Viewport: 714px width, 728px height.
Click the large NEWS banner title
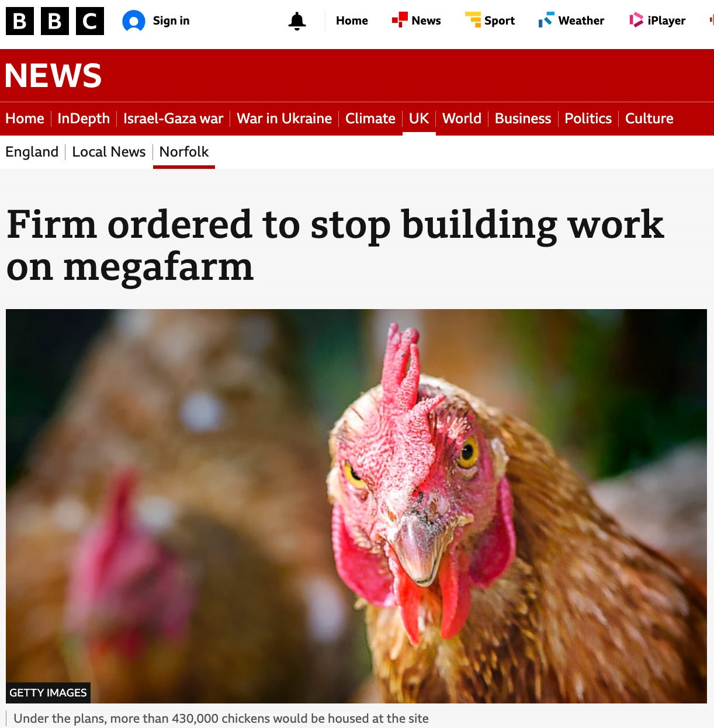click(x=53, y=75)
